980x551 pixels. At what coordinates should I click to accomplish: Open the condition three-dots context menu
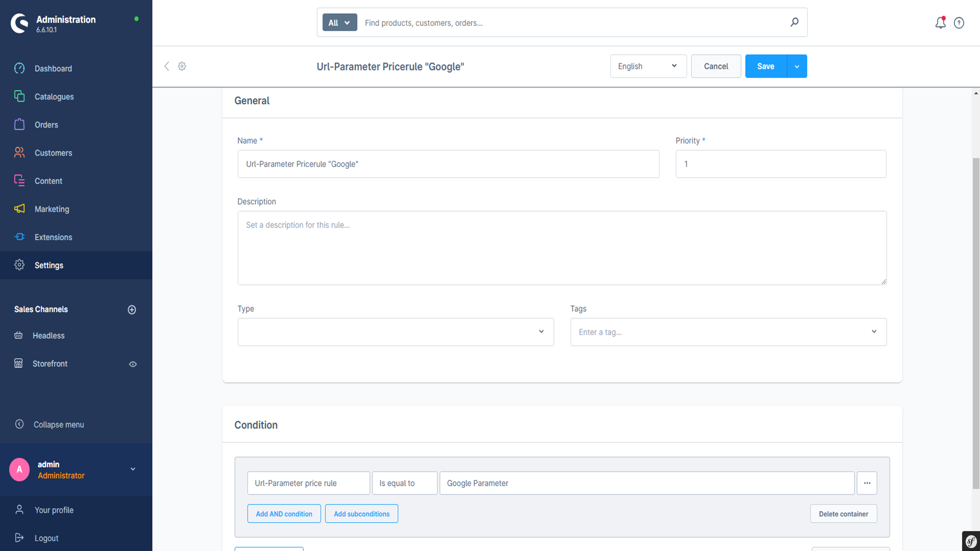pos(867,483)
